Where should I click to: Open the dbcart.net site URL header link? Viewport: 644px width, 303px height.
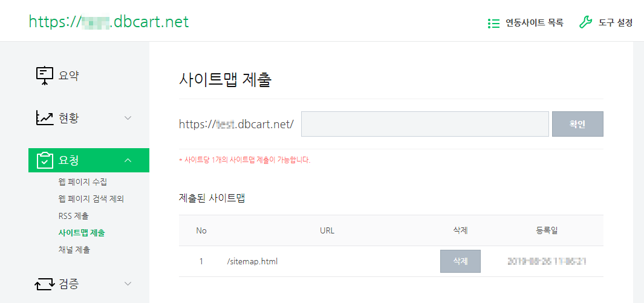(x=109, y=22)
